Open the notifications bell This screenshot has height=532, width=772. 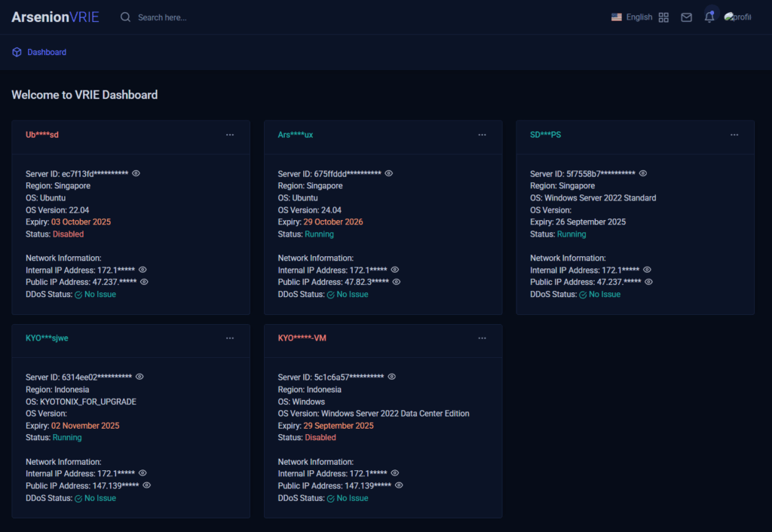point(709,17)
